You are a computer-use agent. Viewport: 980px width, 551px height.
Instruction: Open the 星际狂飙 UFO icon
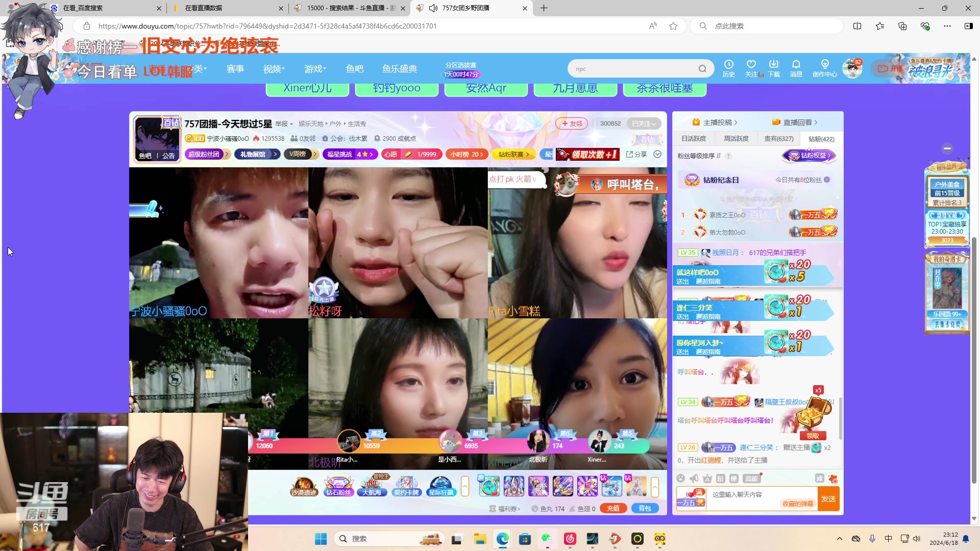tap(440, 486)
